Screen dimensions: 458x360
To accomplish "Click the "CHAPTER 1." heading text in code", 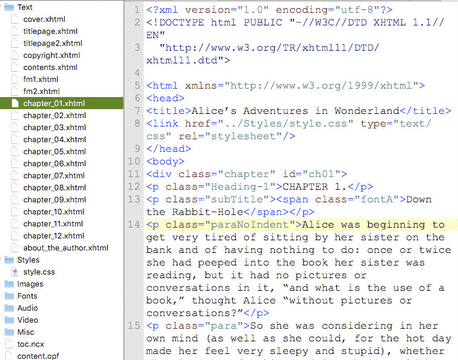I will click(x=315, y=187).
